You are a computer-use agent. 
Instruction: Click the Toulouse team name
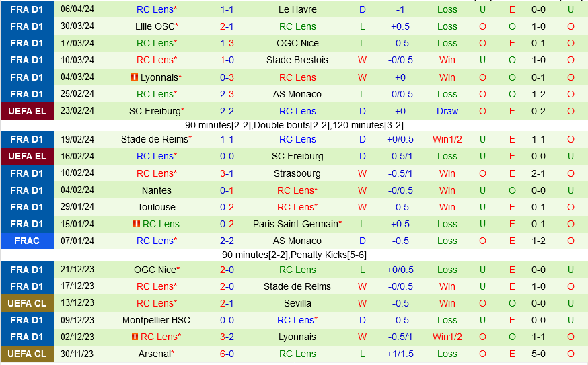click(x=156, y=207)
